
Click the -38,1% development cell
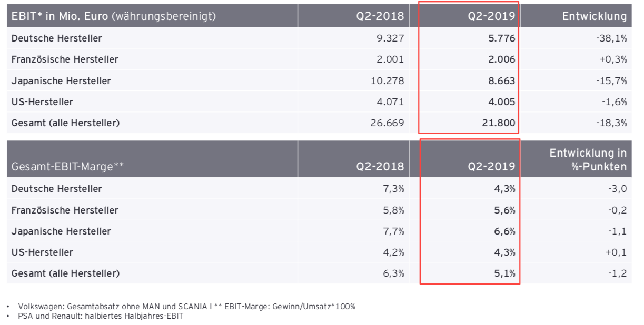coord(613,38)
